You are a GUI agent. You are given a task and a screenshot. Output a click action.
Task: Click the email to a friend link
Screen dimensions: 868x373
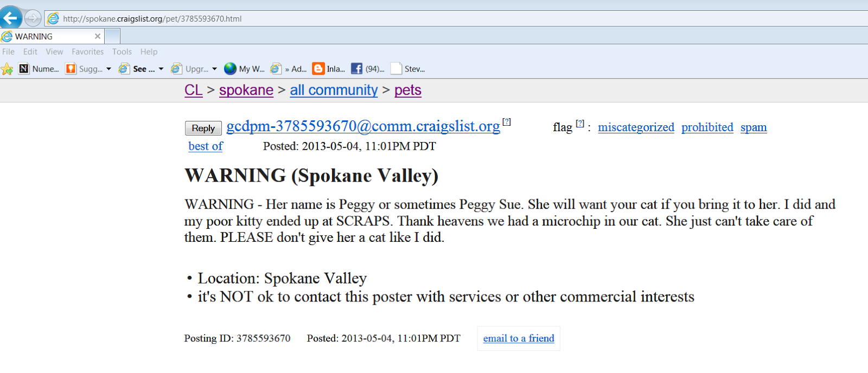pos(518,338)
